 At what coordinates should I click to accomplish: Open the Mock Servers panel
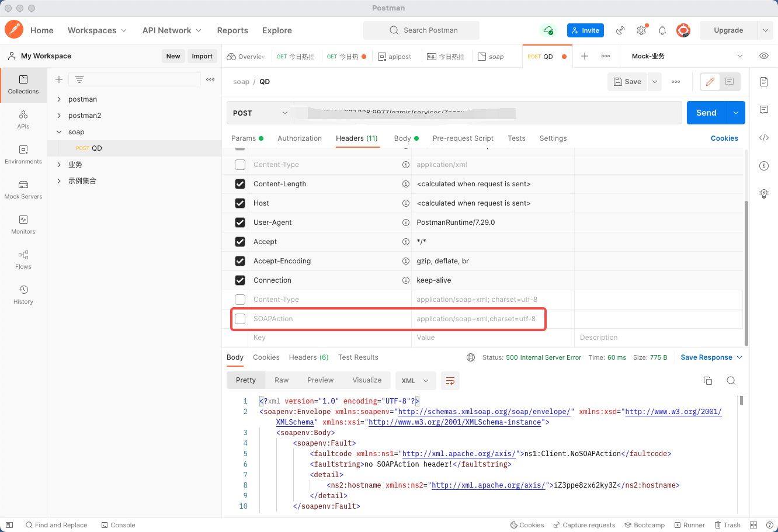click(x=23, y=190)
